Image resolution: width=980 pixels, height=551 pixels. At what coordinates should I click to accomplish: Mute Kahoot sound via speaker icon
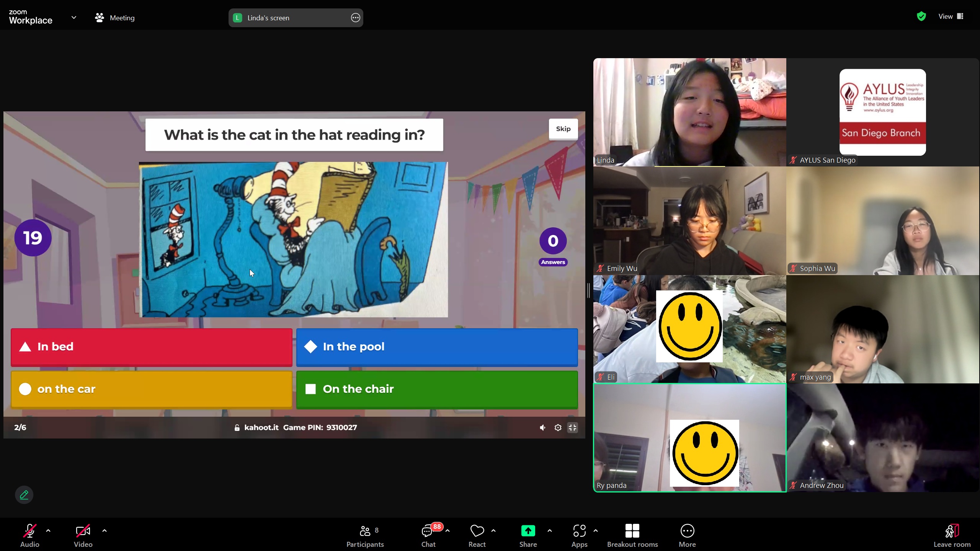pyautogui.click(x=542, y=427)
